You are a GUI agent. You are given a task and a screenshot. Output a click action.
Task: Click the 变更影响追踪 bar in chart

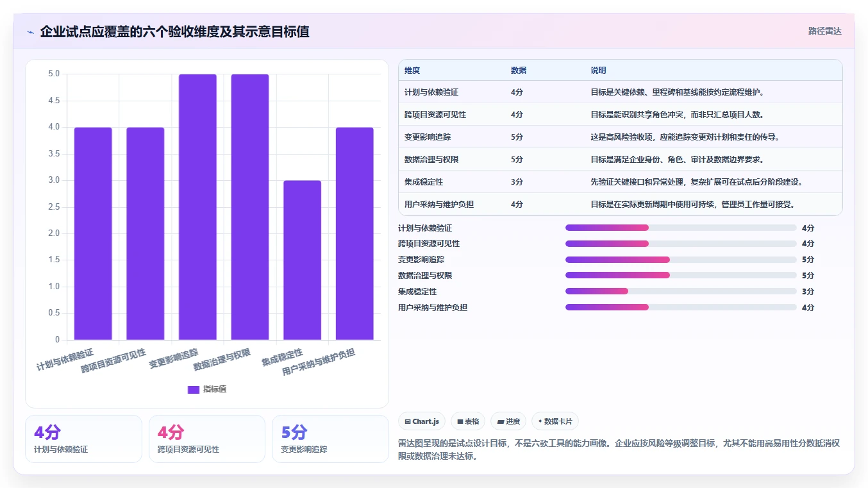point(197,207)
